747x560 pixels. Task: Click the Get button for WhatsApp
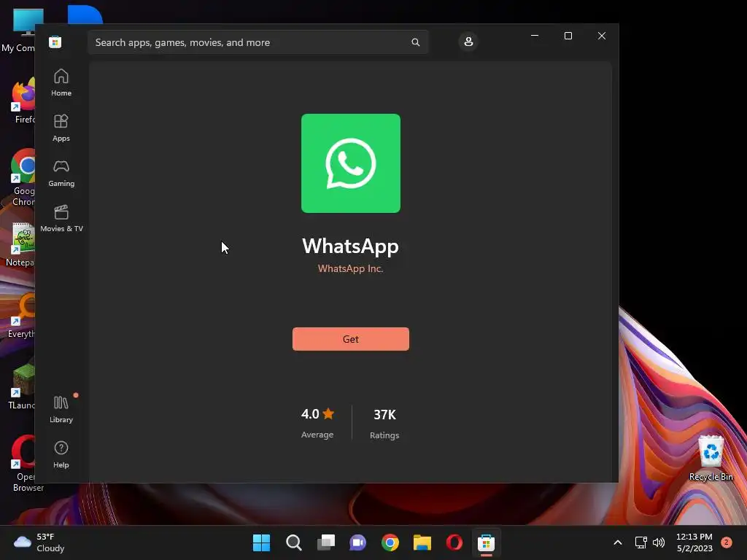pos(351,339)
